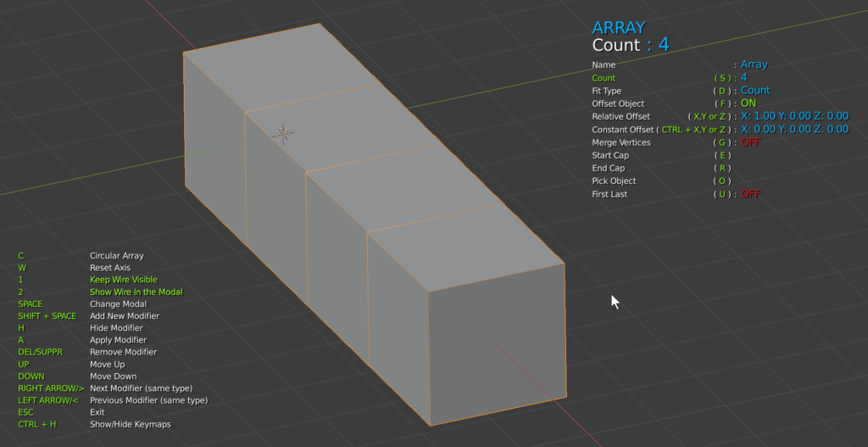Screen dimensions: 868x447
Task: Click the 'Array' name value
Action: 754,64
